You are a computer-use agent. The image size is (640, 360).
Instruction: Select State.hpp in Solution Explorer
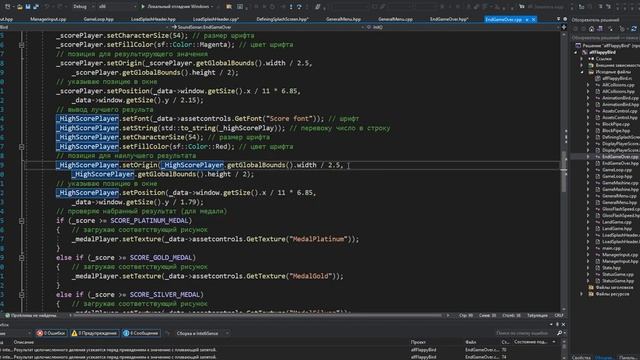pyautogui.click(x=611, y=268)
